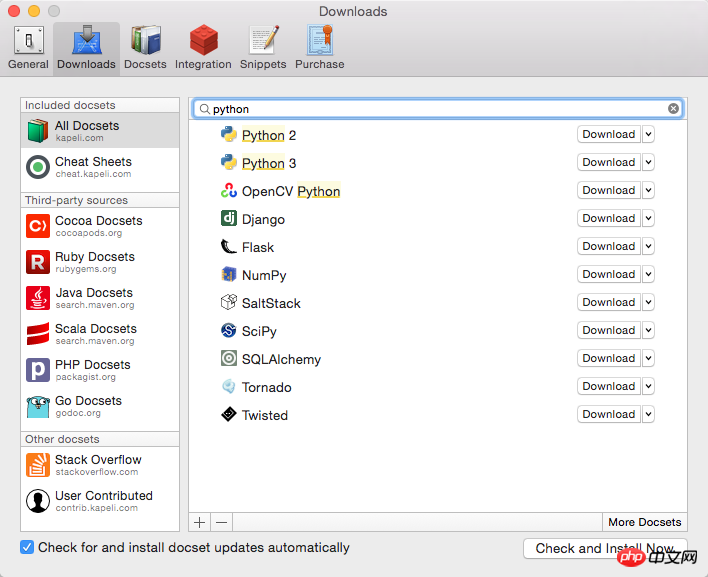708x577 pixels.
Task: Expand SaltStack download version dropdown
Action: [648, 302]
